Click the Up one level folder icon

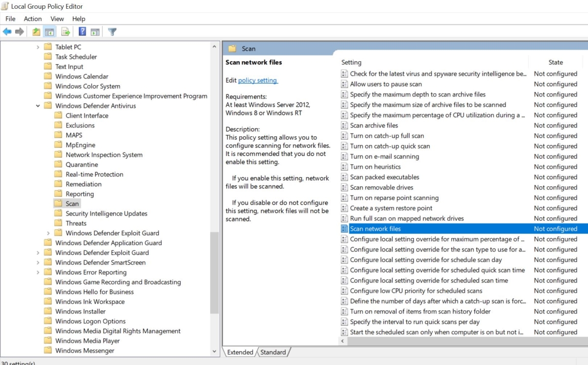pos(35,31)
